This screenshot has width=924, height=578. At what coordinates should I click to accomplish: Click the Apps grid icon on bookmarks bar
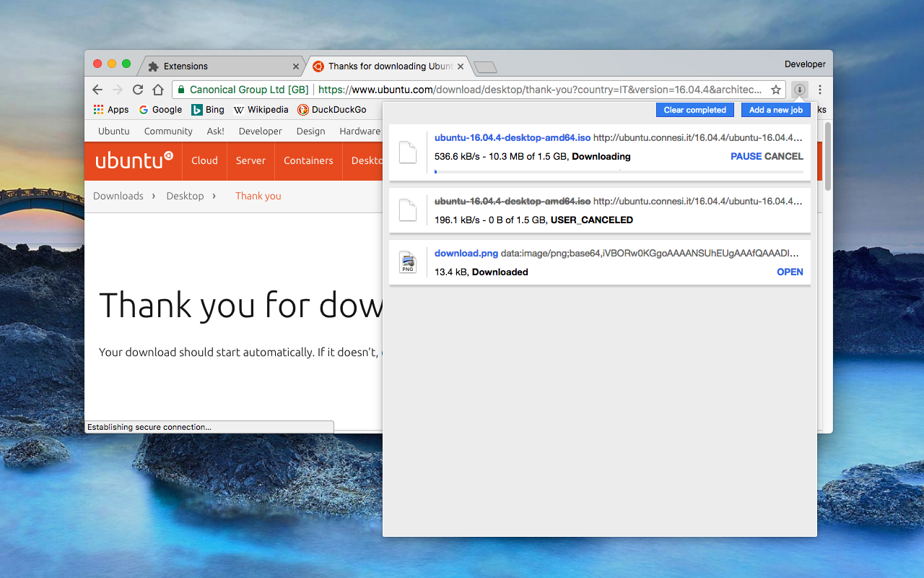click(x=99, y=109)
